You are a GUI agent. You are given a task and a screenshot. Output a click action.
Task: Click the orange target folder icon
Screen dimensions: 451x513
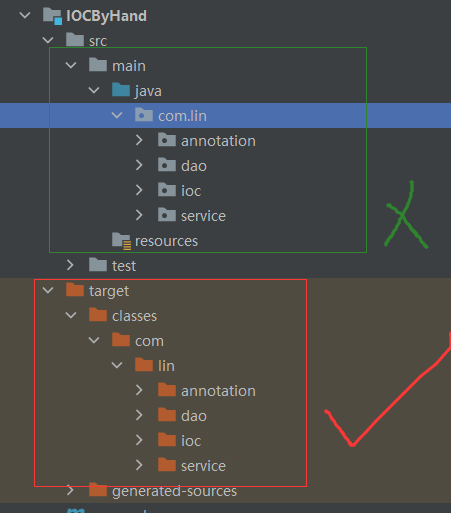coord(75,290)
